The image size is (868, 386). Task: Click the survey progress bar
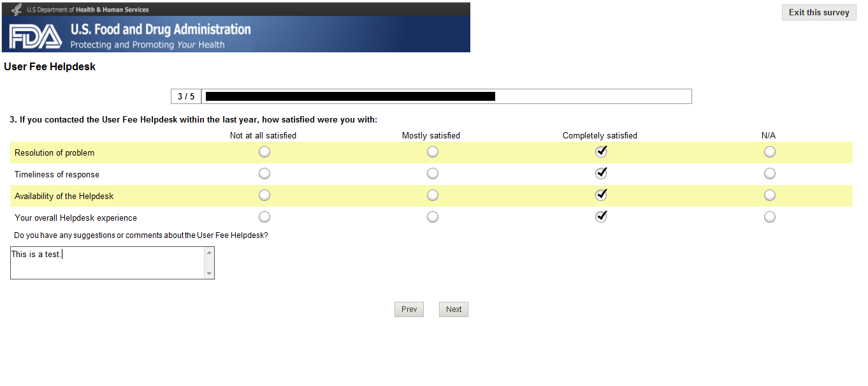point(446,96)
